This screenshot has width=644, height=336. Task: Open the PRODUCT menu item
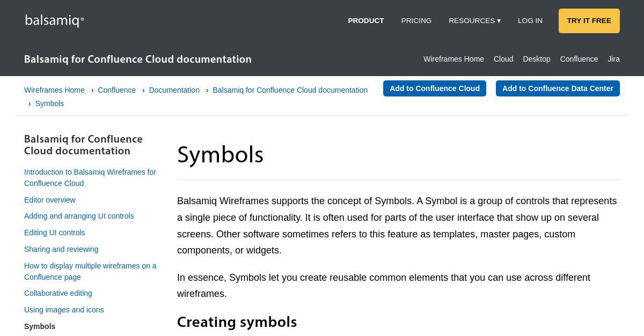[x=366, y=21]
